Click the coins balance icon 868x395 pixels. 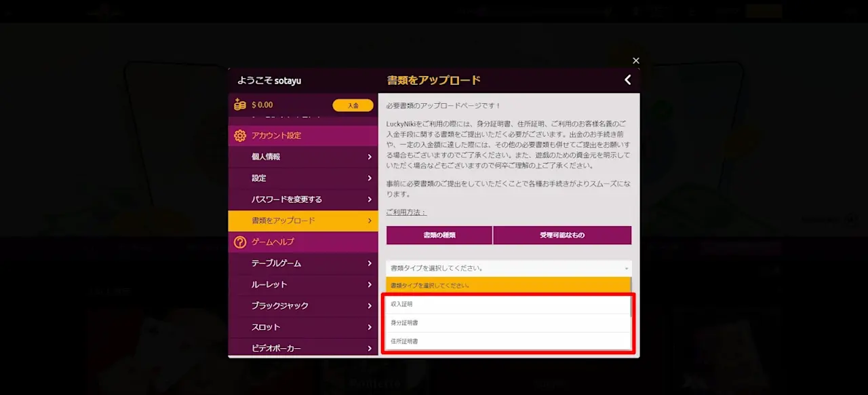(239, 105)
